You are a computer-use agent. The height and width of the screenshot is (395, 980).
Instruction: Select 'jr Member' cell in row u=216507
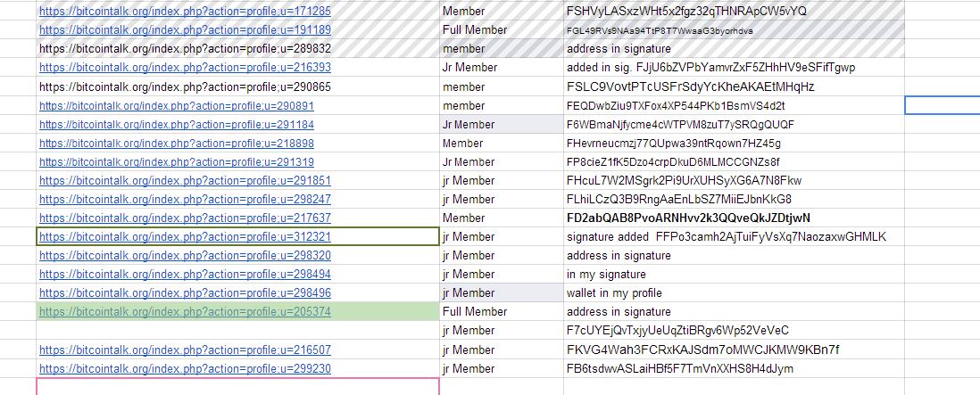click(x=502, y=350)
